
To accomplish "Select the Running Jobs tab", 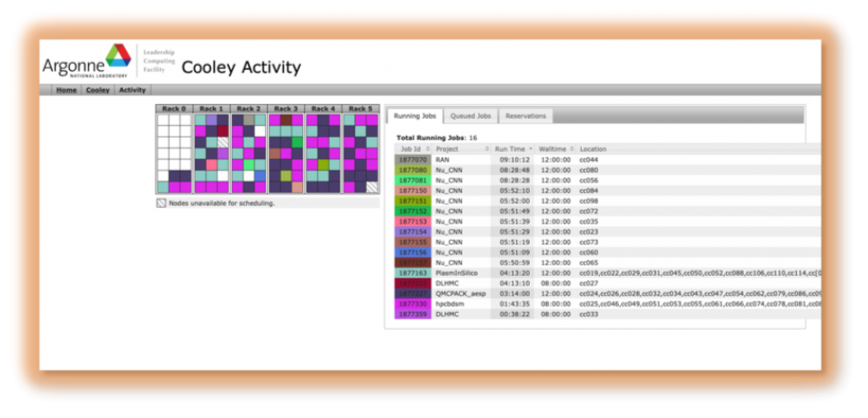I will click(415, 116).
